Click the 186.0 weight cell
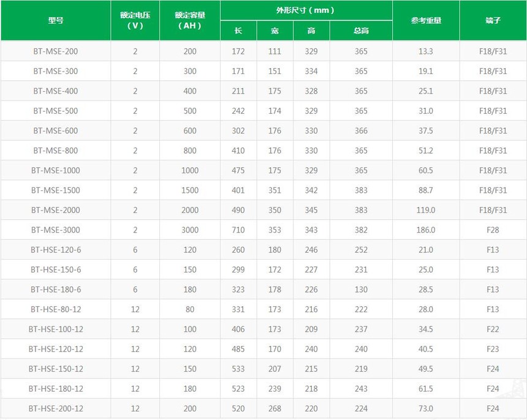Image resolution: width=527 pixels, height=420 pixels. (426, 230)
